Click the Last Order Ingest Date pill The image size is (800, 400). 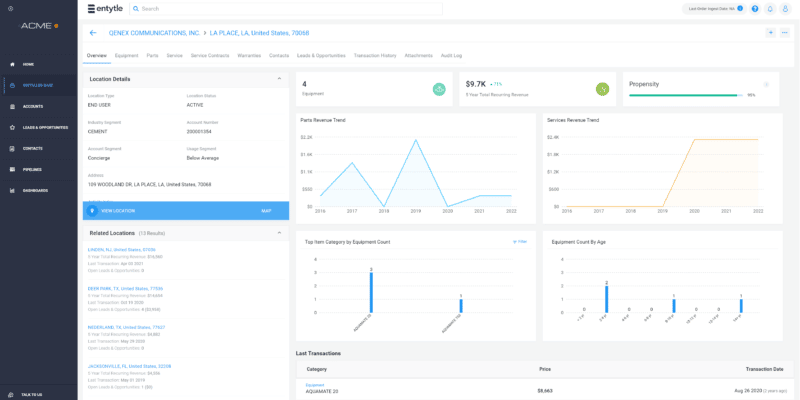point(714,9)
